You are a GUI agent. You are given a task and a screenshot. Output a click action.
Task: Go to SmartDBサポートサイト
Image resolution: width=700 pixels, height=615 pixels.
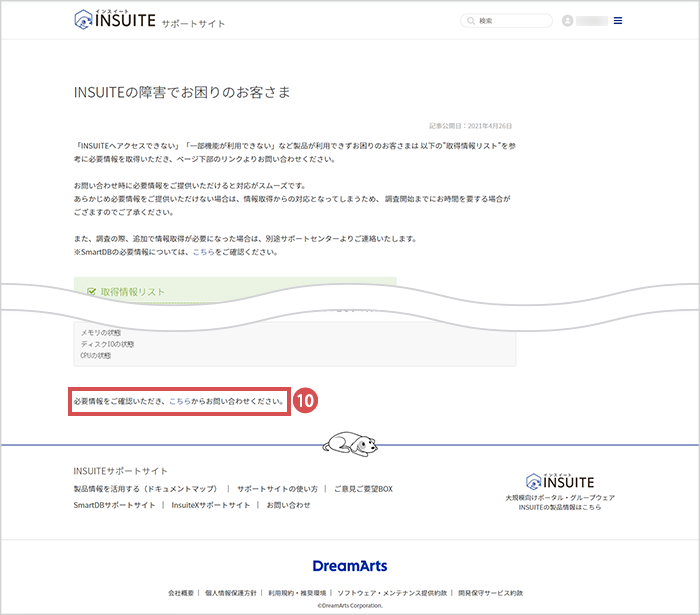click(x=114, y=505)
